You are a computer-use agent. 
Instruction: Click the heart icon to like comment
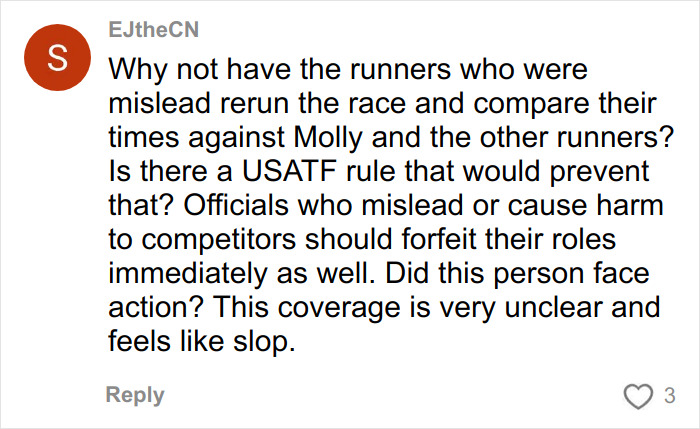(638, 396)
